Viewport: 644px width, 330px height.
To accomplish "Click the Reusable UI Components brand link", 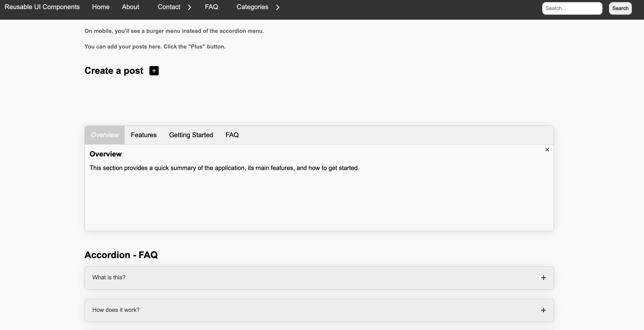I will pos(42,7).
